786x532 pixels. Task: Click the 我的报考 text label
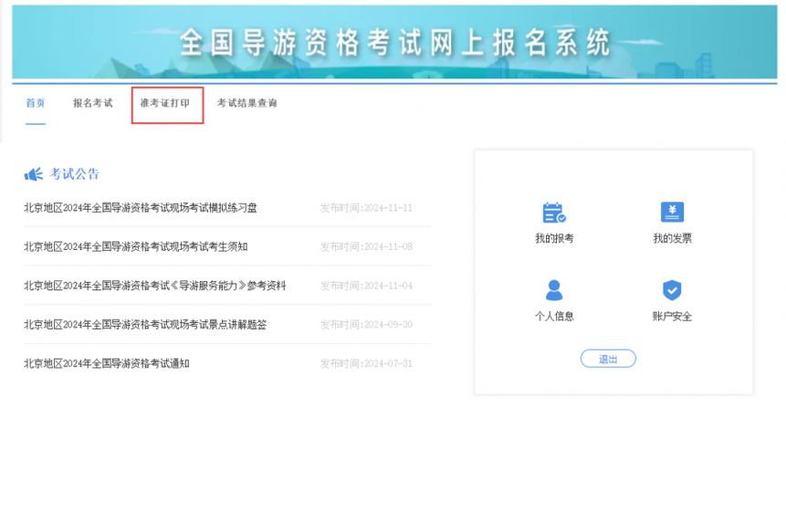tap(554, 238)
